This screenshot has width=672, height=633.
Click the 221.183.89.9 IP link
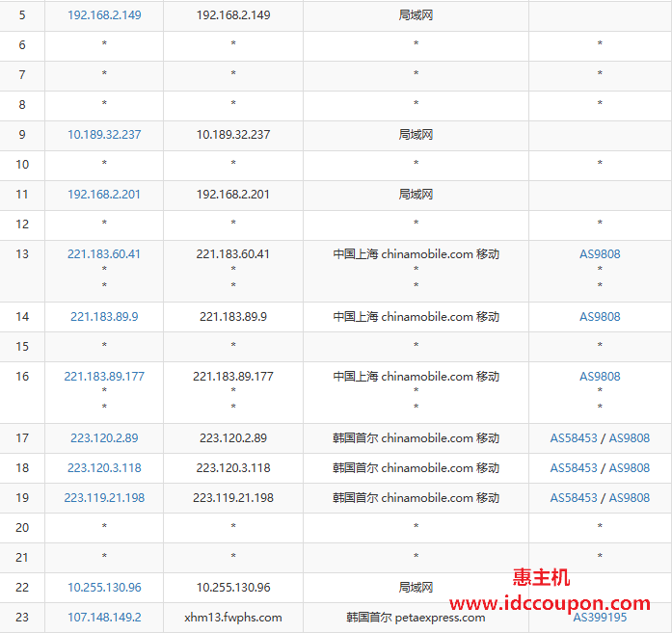click(104, 317)
